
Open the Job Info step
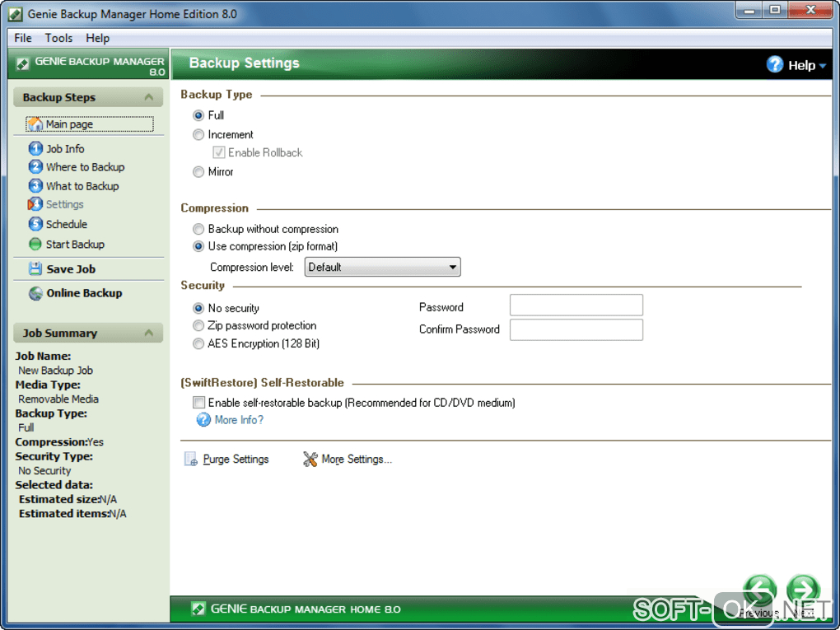[65, 149]
